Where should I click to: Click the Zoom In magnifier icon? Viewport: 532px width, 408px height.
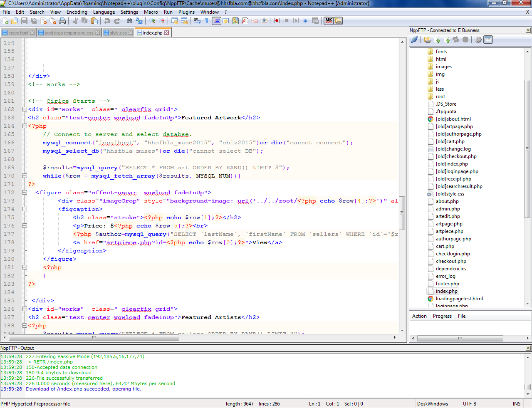[x=152, y=21]
